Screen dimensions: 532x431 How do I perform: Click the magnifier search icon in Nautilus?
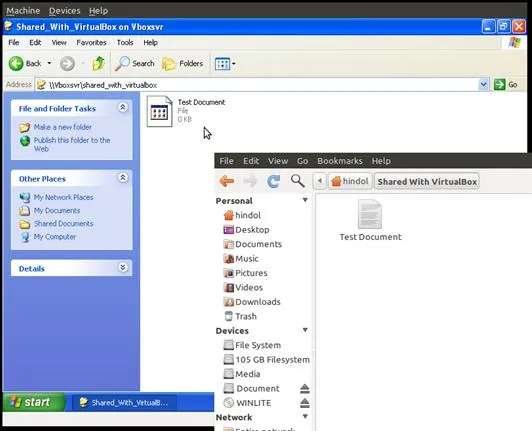pos(298,181)
